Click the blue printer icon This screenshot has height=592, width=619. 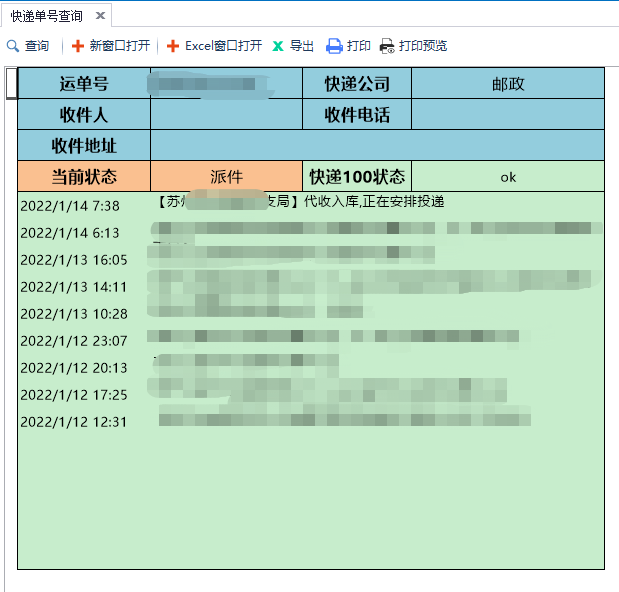tap(334, 46)
